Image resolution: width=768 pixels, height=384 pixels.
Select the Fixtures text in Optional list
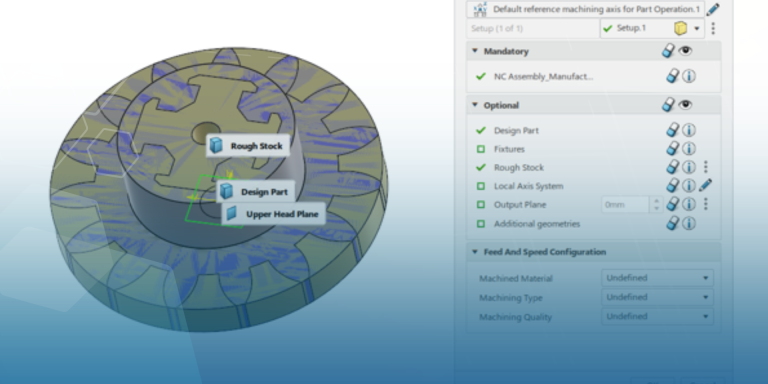(509, 149)
